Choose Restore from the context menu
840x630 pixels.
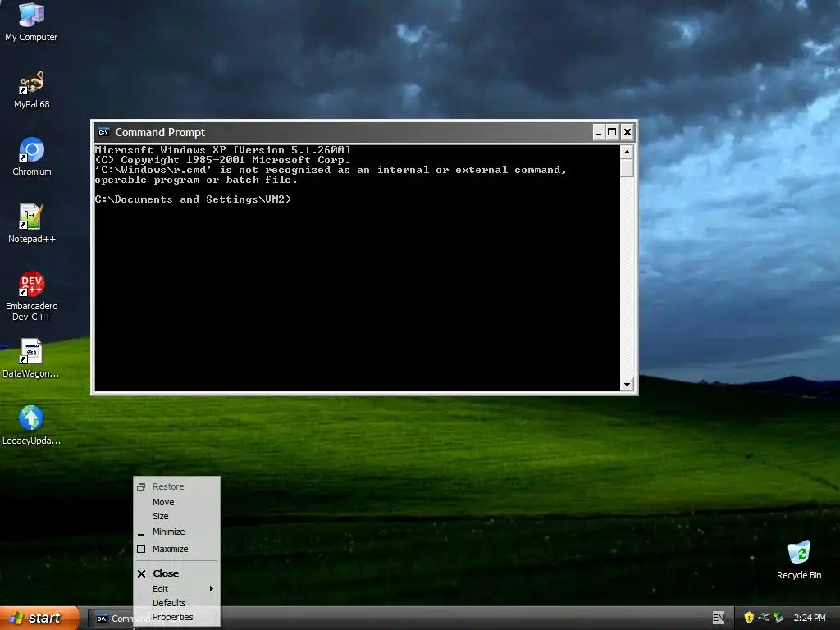click(177, 486)
